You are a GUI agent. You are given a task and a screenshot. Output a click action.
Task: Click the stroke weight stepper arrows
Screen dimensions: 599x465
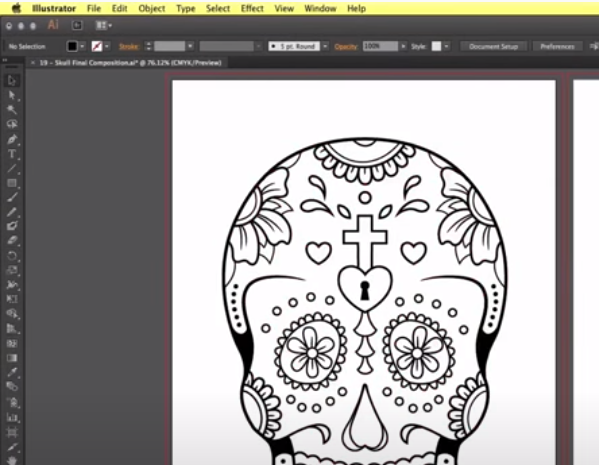[149, 47]
